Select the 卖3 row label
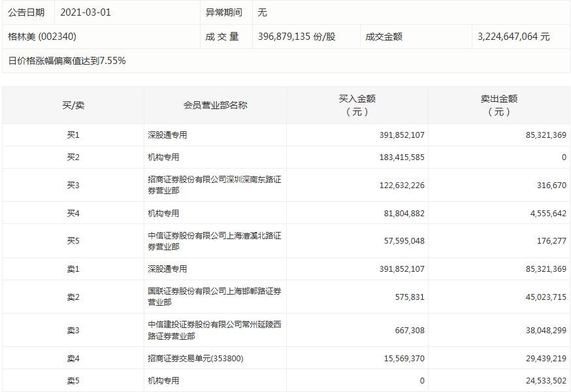Viewport: 571px width, 392px height. pos(73,331)
